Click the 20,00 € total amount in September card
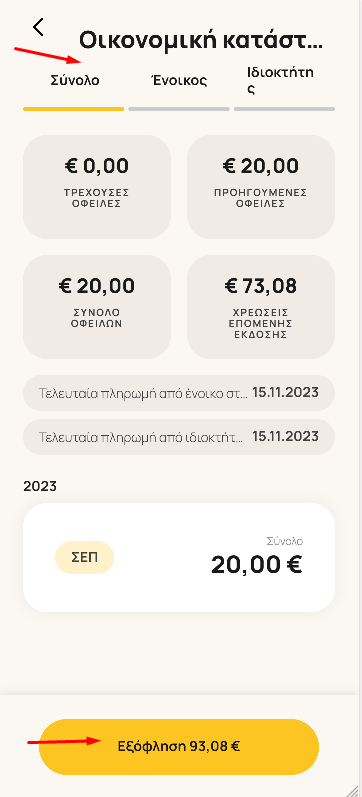Screen dimensions: 362x797 point(257,565)
